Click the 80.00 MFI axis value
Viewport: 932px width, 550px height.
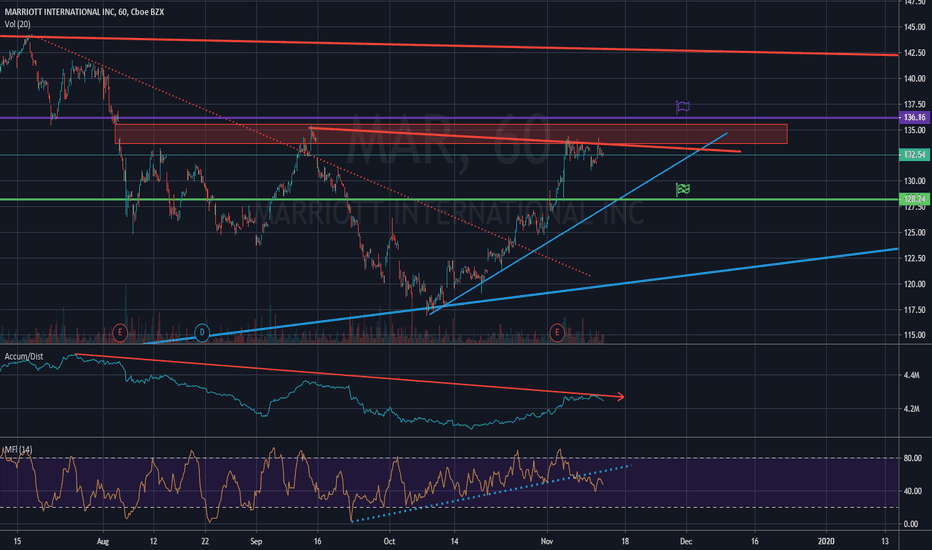click(x=912, y=458)
